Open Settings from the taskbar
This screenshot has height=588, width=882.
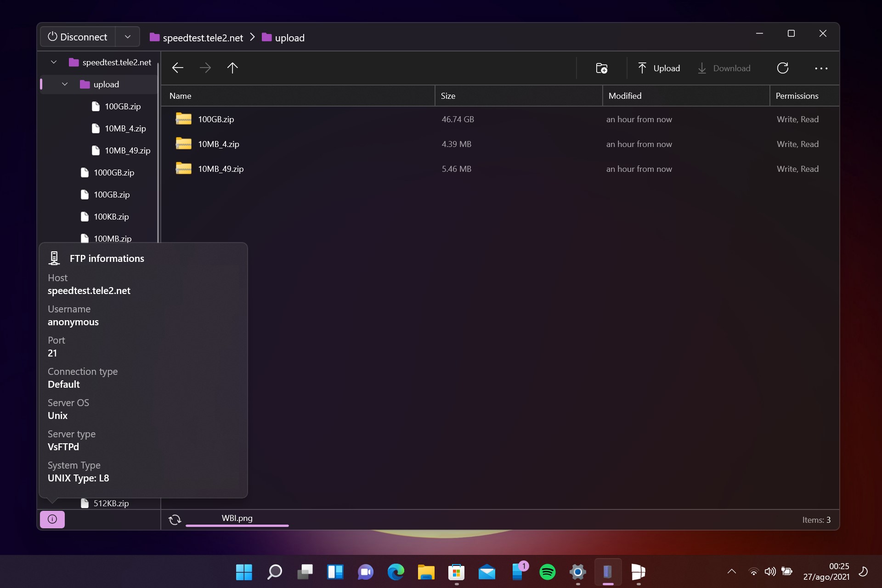(577, 572)
